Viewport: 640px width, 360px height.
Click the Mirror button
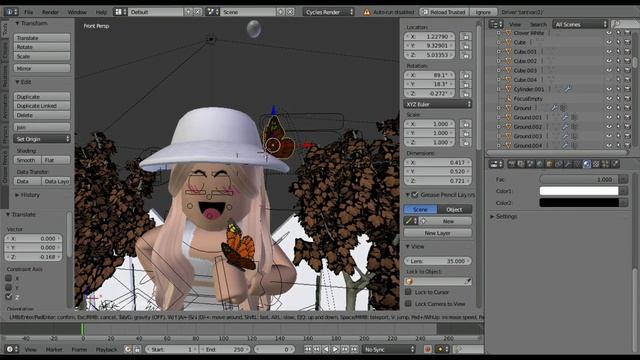pos(42,68)
